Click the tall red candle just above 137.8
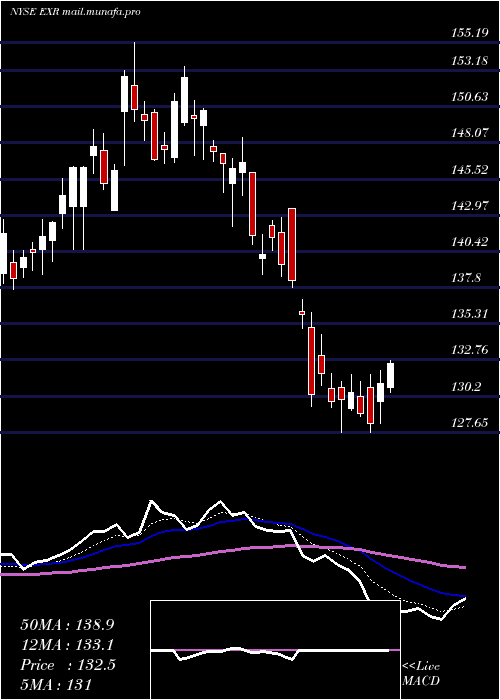The height and width of the screenshot is (700, 500). pyautogui.click(x=292, y=244)
